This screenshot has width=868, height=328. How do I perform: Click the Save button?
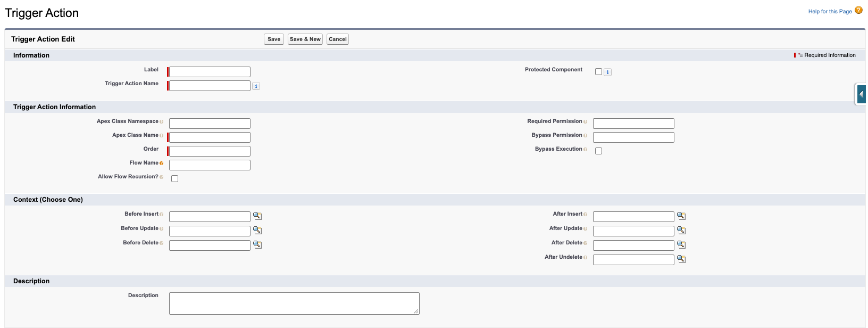click(274, 39)
